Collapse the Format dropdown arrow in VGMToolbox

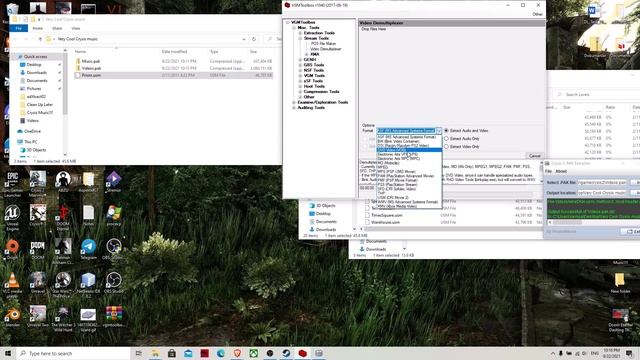(x=439, y=131)
